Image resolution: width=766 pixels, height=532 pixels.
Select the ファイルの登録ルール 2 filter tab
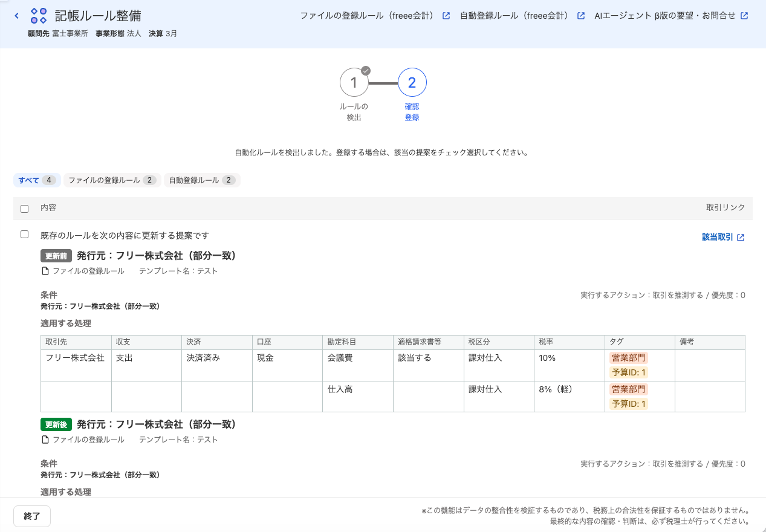[x=112, y=180]
